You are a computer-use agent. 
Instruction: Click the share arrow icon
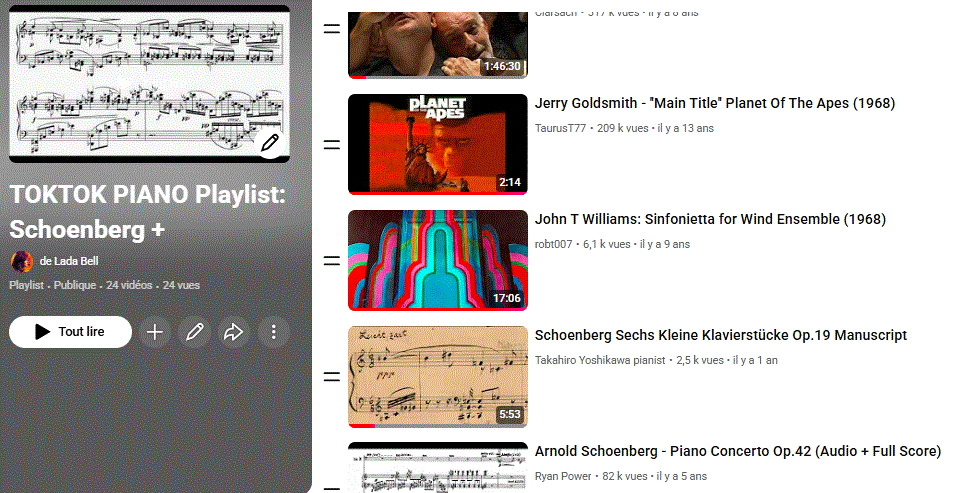pyautogui.click(x=234, y=332)
